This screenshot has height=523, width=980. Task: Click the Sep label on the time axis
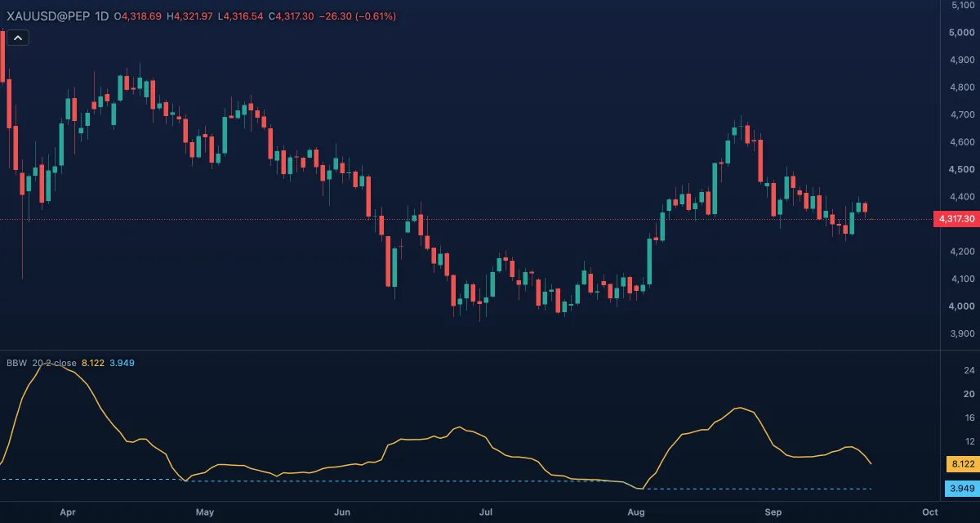pyautogui.click(x=773, y=512)
